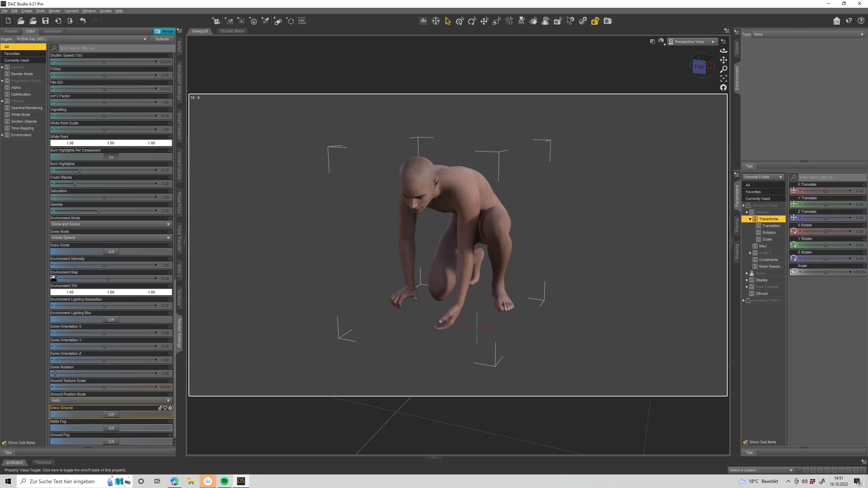This screenshot has height=488, width=868.
Task: Select the Scale tool icon
Action: point(497,21)
